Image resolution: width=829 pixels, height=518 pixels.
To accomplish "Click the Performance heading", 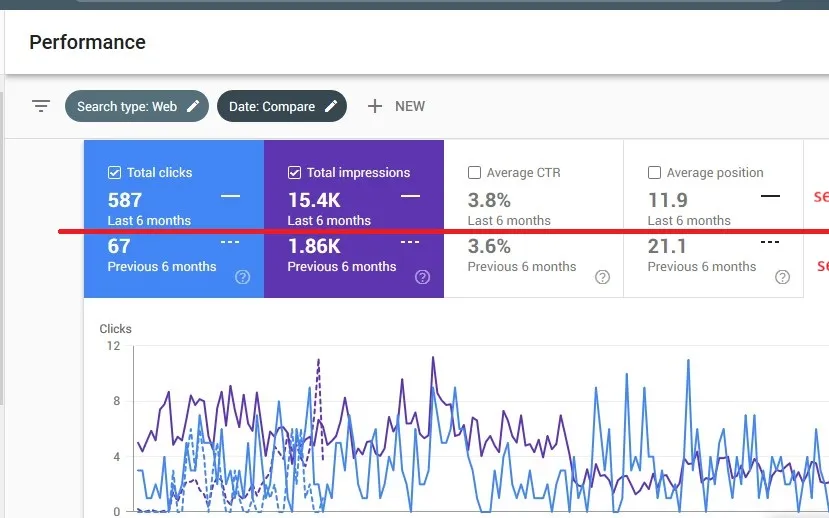I will click(87, 42).
